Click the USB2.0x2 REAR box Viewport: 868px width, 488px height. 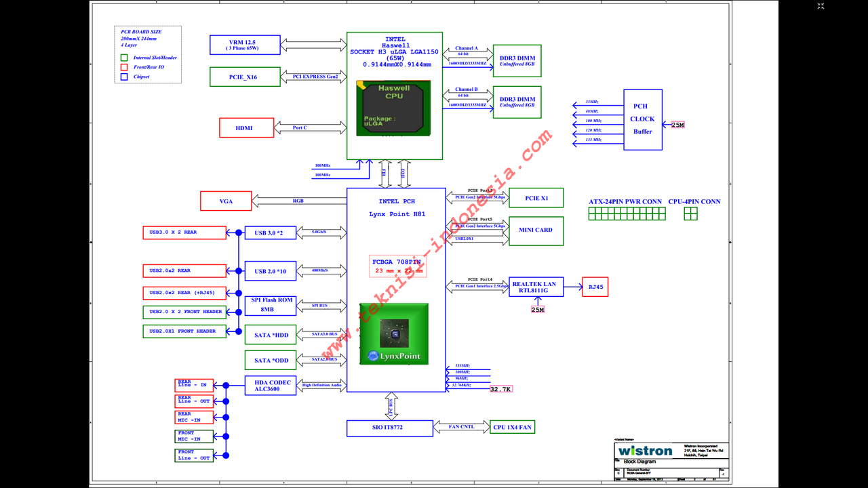(184, 270)
